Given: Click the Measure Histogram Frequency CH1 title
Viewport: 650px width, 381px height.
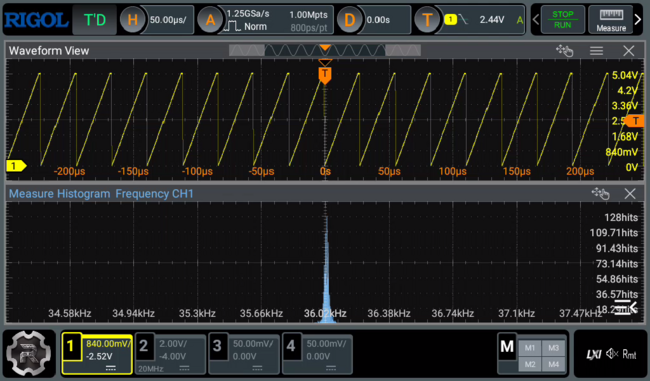Looking at the screenshot, I should point(101,194).
